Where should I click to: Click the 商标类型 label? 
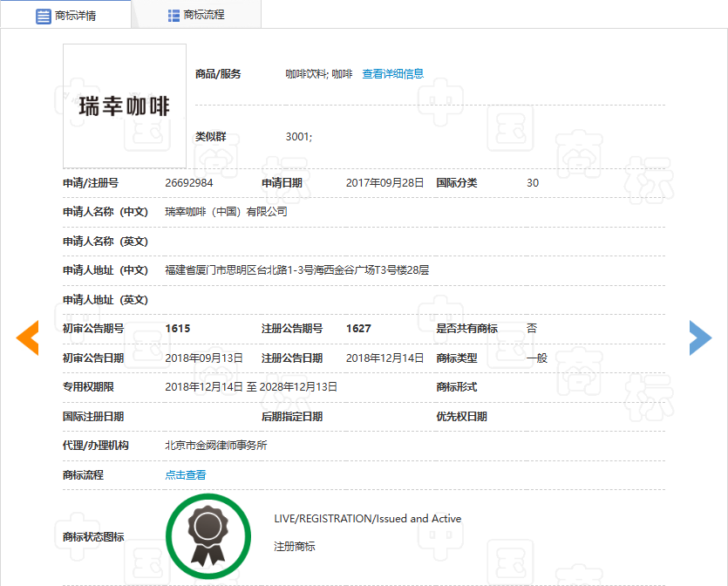[x=456, y=358]
